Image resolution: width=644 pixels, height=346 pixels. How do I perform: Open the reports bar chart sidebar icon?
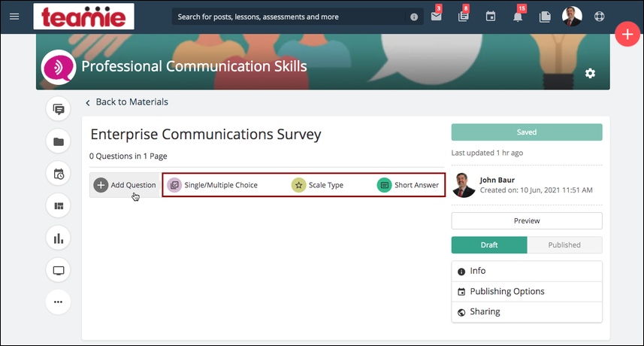tap(59, 238)
